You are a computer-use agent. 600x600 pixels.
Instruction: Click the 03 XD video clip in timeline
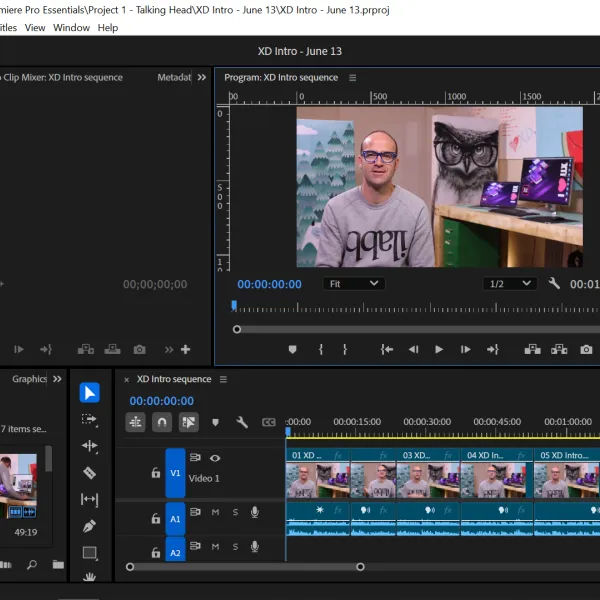tap(428, 473)
